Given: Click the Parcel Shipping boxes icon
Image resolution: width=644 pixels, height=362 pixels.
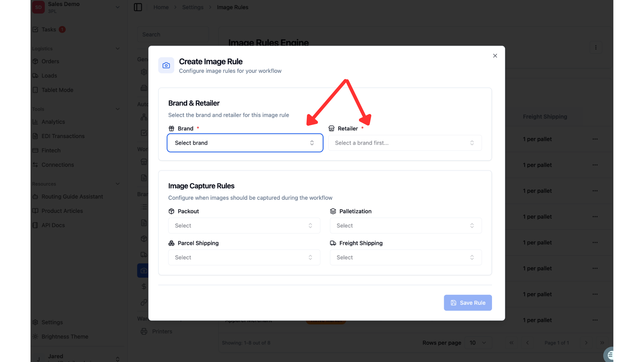Looking at the screenshot, I should (x=171, y=243).
